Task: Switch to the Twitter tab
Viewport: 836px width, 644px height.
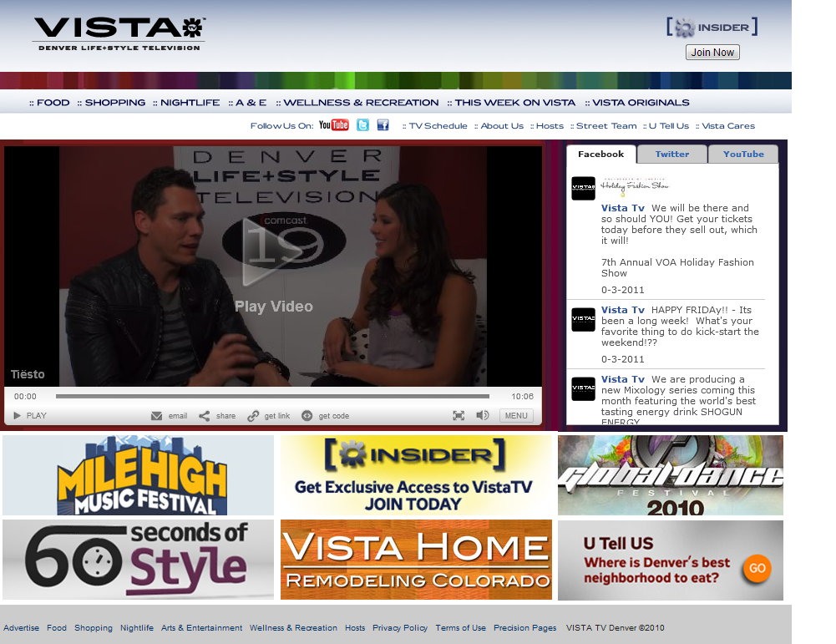Action: tap(671, 154)
